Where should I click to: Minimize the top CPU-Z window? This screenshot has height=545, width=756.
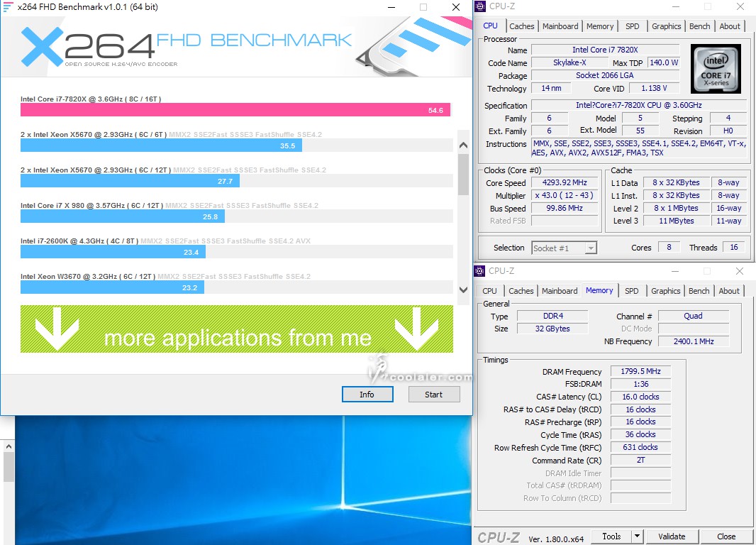pos(676,7)
